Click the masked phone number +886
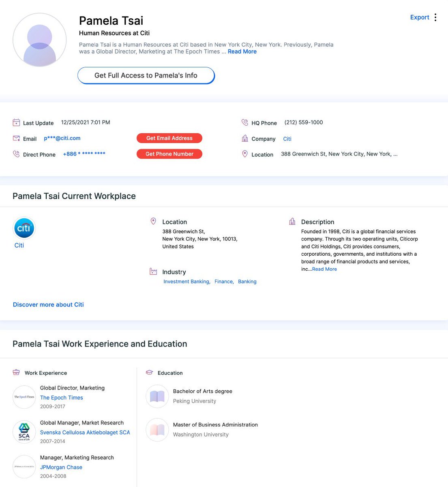Viewport: 448px width, 487px height. (x=84, y=154)
